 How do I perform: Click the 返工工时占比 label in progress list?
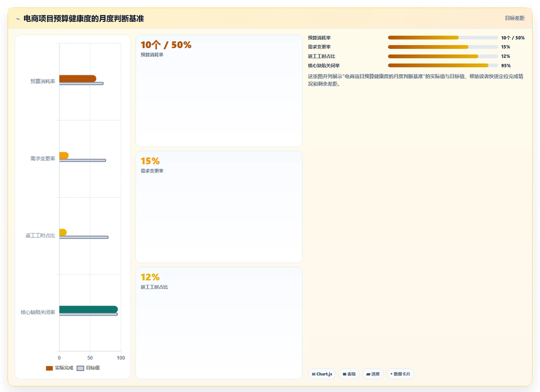coord(321,56)
